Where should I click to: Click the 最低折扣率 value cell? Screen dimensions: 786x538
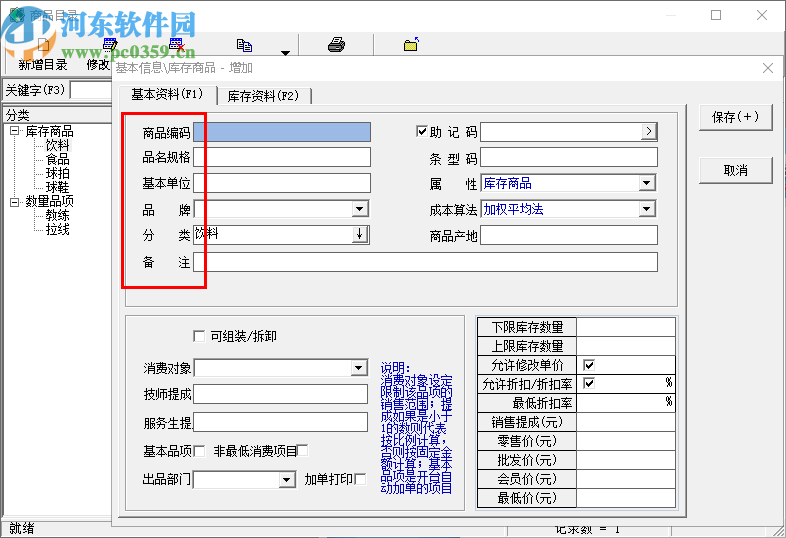(x=626, y=403)
